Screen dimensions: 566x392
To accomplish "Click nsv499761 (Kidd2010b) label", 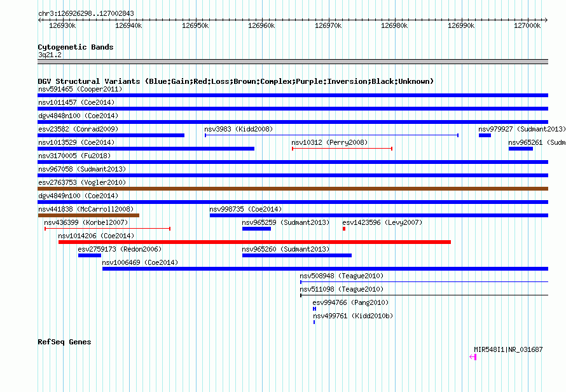I will [353, 316].
